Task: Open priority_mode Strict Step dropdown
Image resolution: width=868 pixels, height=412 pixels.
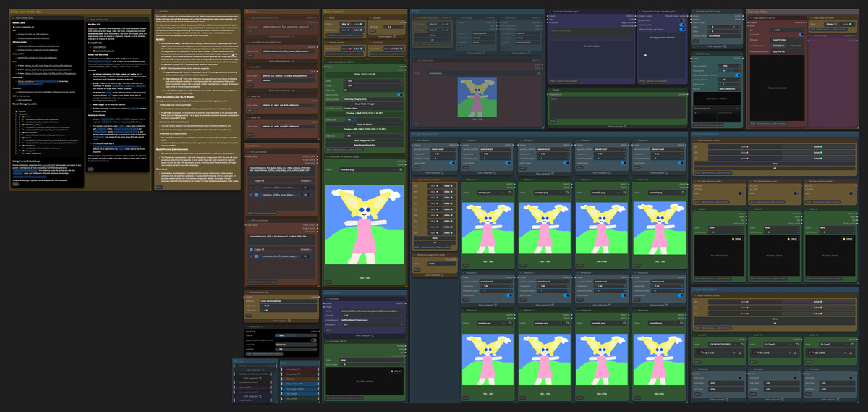Action: [373, 99]
